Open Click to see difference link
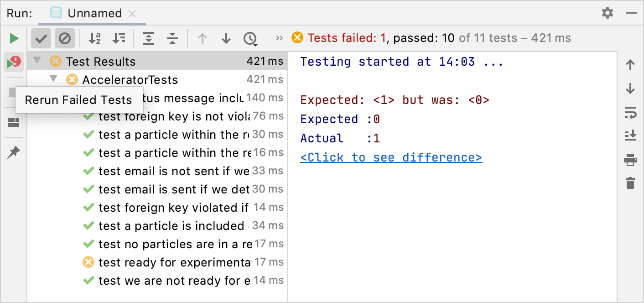This screenshot has height=303, width=644. pos(391,157)
